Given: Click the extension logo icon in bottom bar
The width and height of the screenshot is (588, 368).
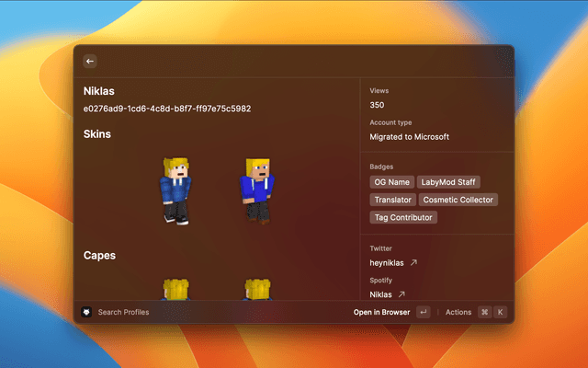Looking at the screenshot, I should coord(86,312).
